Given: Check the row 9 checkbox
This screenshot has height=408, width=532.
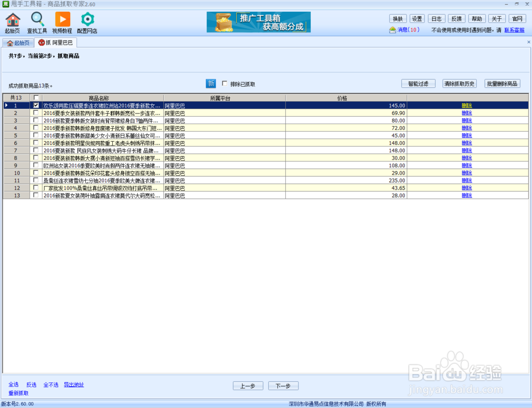Looking at the screenshot, I should (x=36, y=165).
